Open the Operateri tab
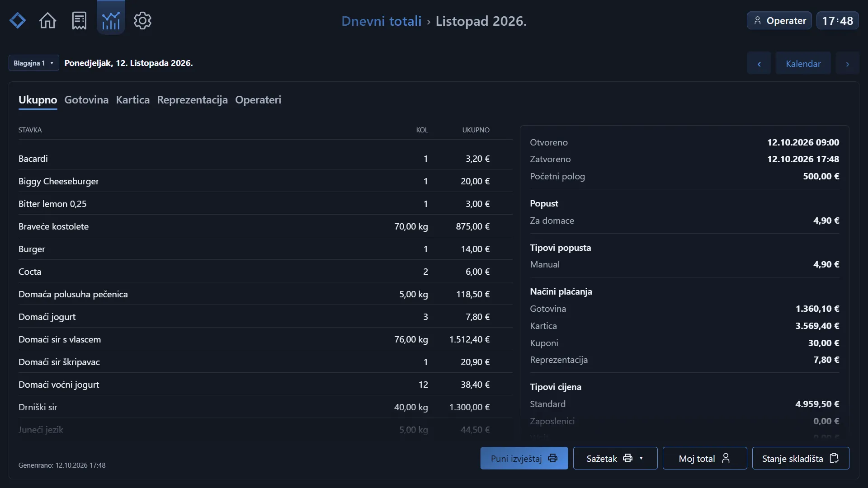The height and width of the screenshot is (488, 868). [x=258, y=100]
